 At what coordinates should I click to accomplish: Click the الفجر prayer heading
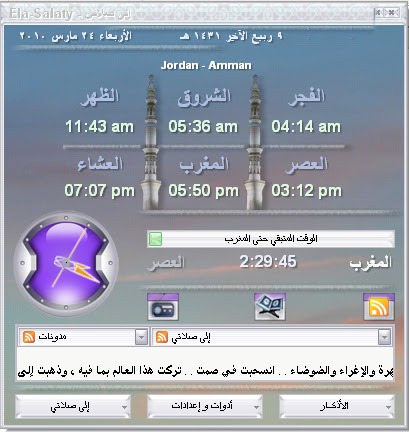coord(306,97)
